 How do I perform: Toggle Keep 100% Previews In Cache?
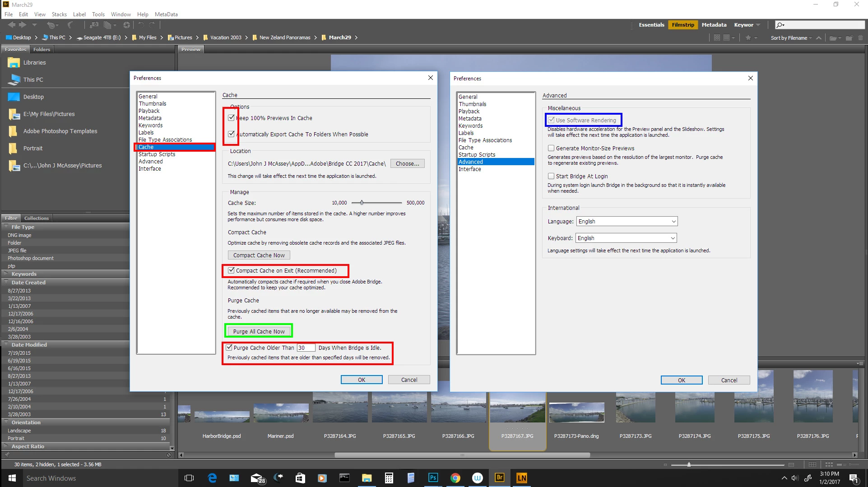point(232,118)
